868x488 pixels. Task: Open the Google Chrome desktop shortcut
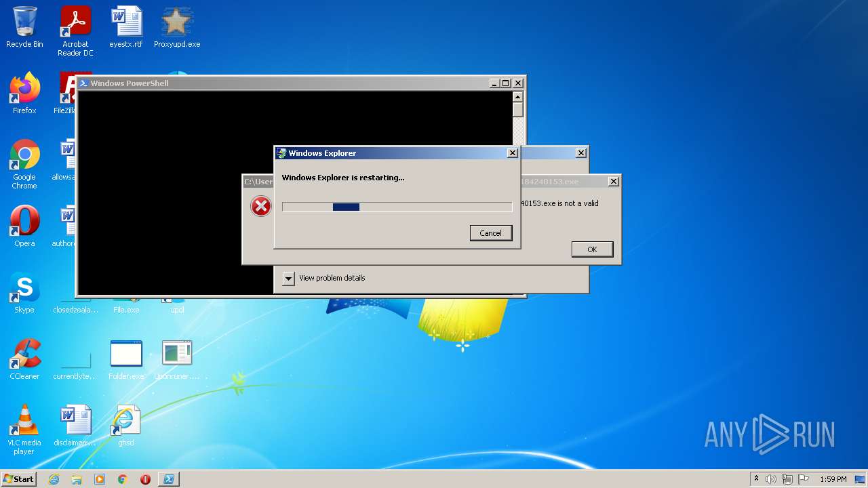(x=24, y=164)
